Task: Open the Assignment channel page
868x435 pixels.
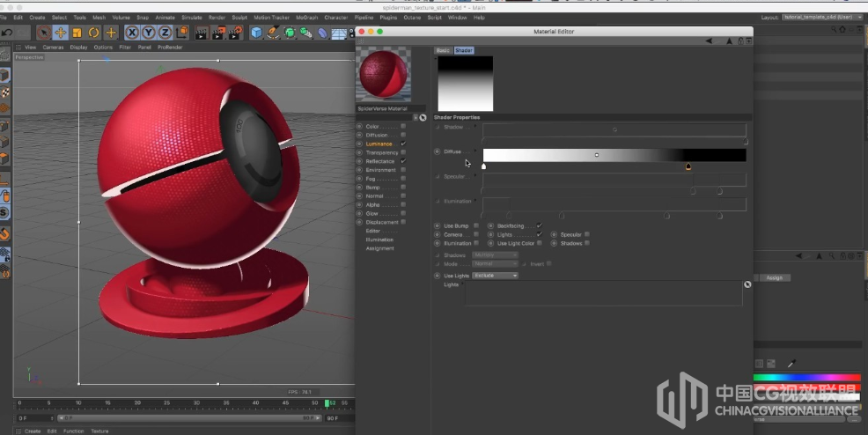Action: [x=379, y=248]
